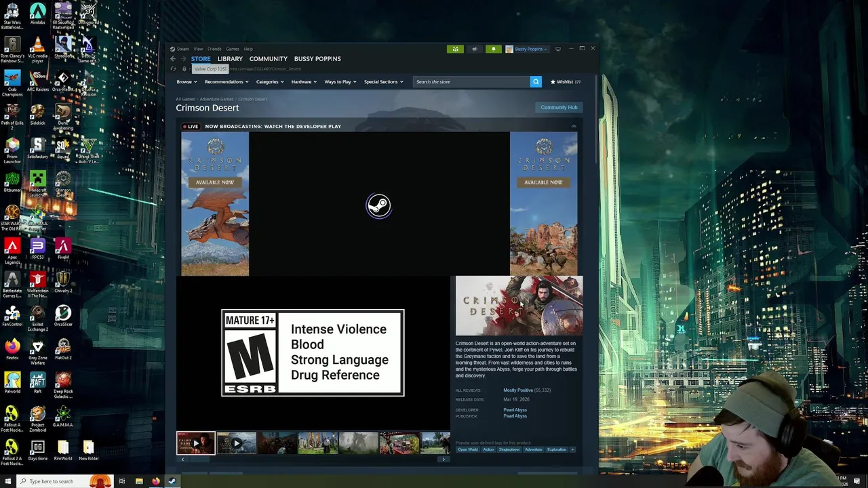This screenshot has width=868, height=488.
Task: Open the RimWorld folder icon
Action: coord(63,450)
